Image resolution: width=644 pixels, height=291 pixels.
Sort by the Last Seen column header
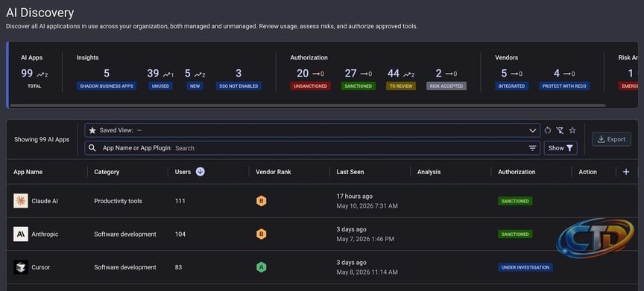[x=350, y=172]
